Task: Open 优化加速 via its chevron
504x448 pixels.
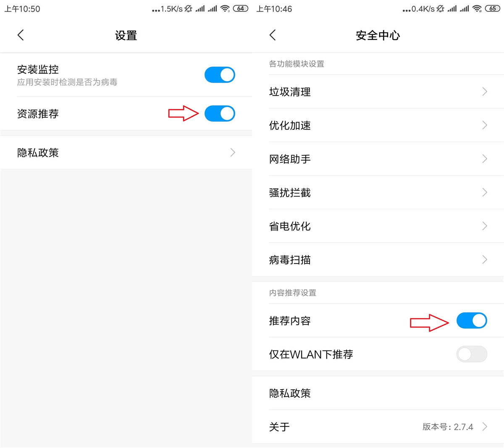Action: coord(485,125)
